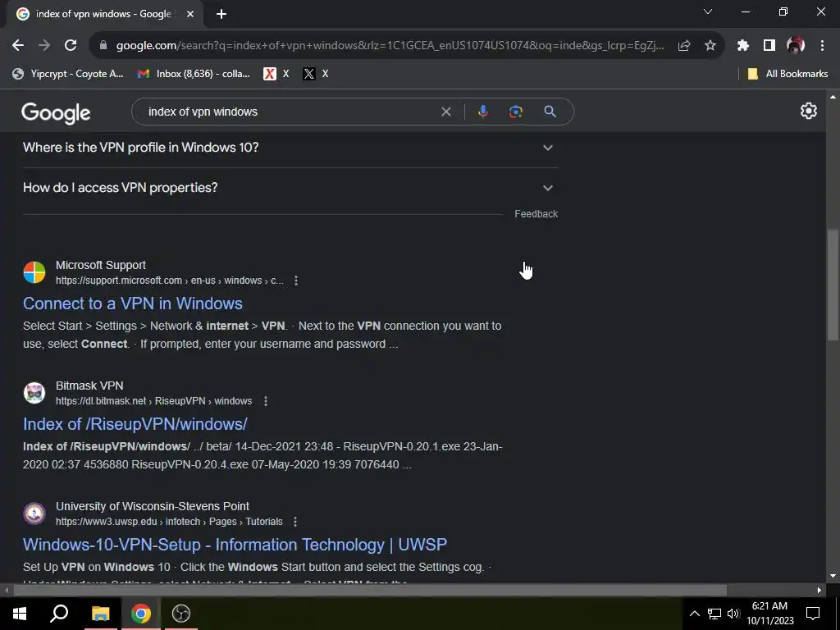Open 'Connect to a VPN in Windows' link
Screen dimensions: 840x630
click(133, 304)
